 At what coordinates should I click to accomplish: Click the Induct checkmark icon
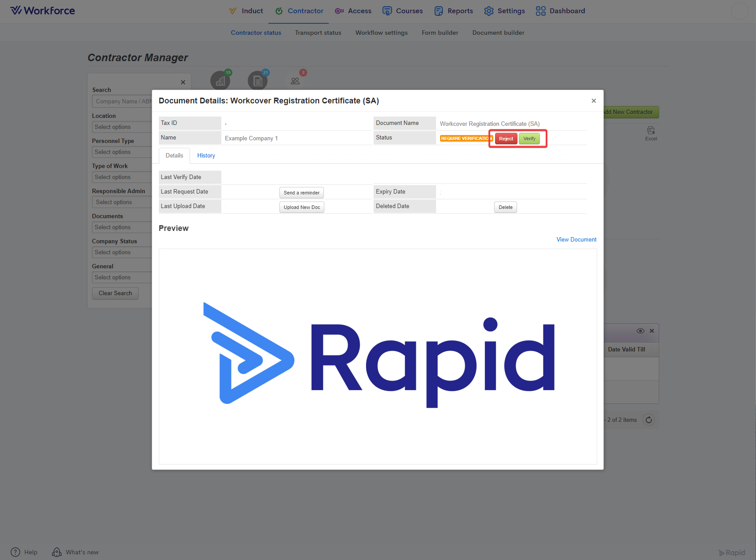[x=233, y=11]
